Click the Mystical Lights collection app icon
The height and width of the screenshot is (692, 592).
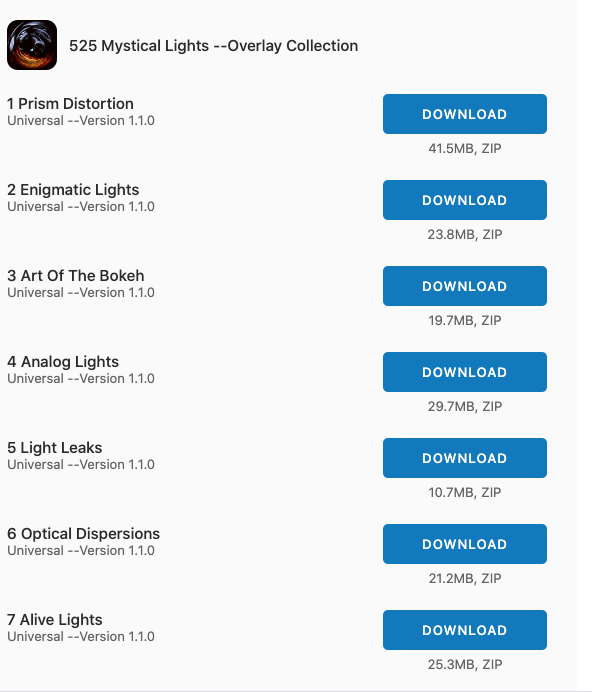(32, 45)
